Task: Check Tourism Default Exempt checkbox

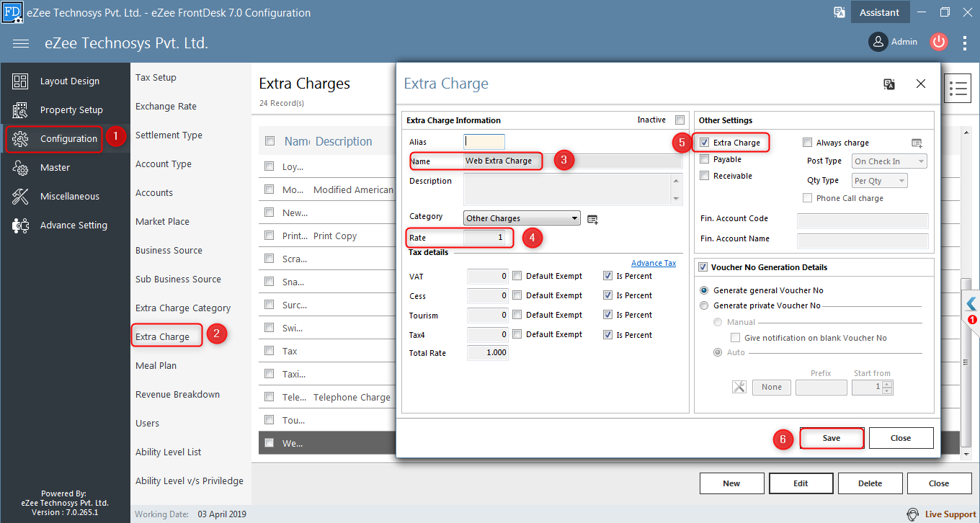Action: (517, 315)
